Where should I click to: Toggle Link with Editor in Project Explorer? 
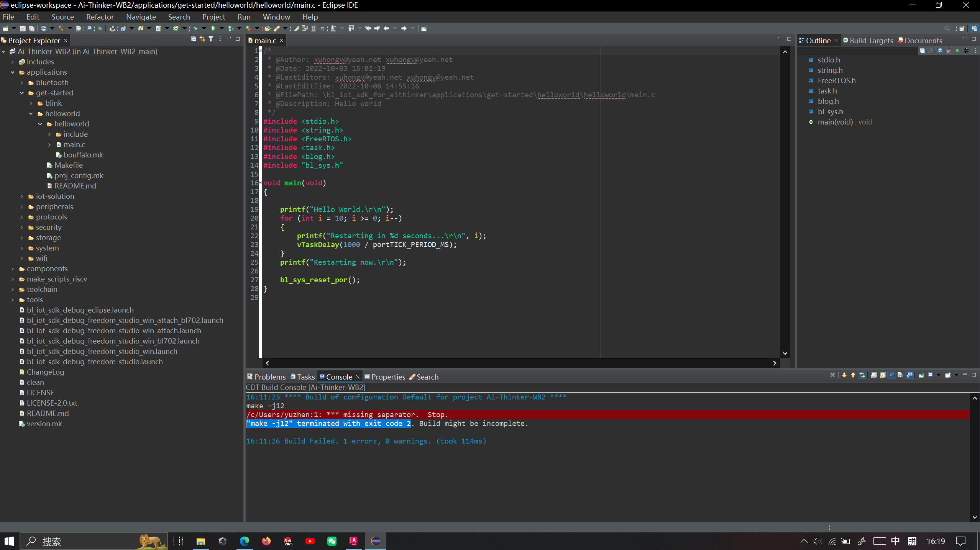[202, 39]
